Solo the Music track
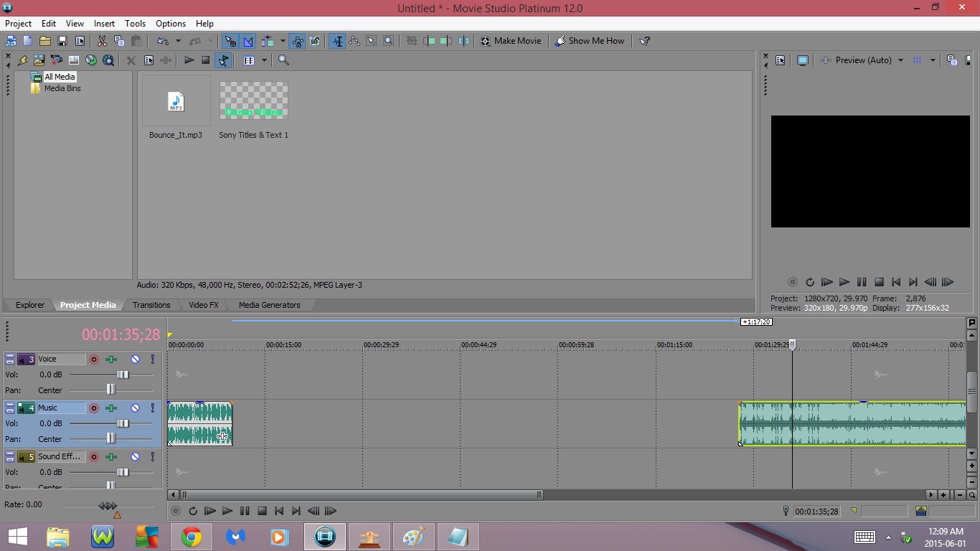Image resolution: width=980 pixels, height=551 pixels. point(152,408)
